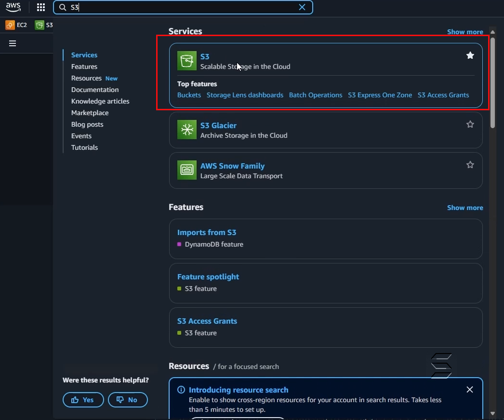Image resolution: width=504 pixels, height=420 pixels.
Task: Click 'DynamoDB feature' label
Action: [214, 244]
